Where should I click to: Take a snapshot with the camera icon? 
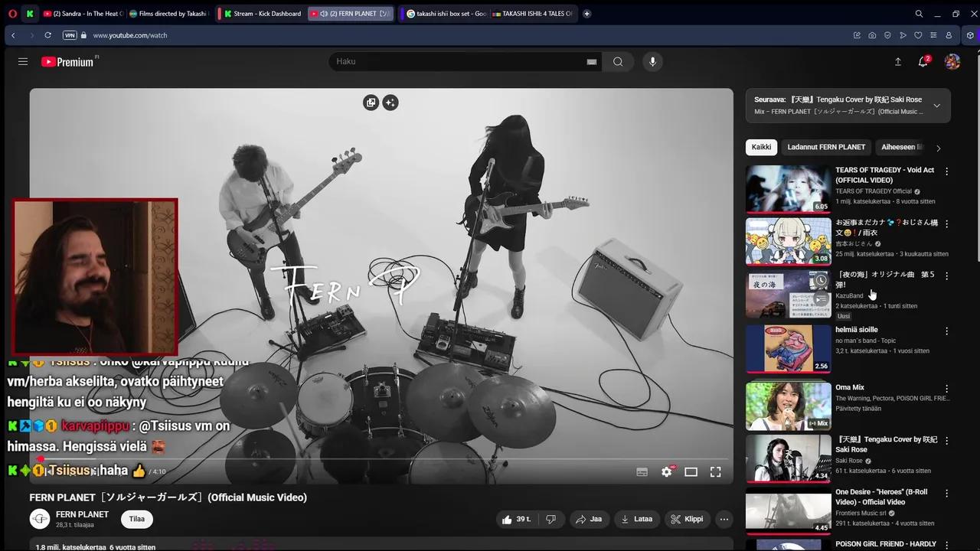(x=872, y=35)
